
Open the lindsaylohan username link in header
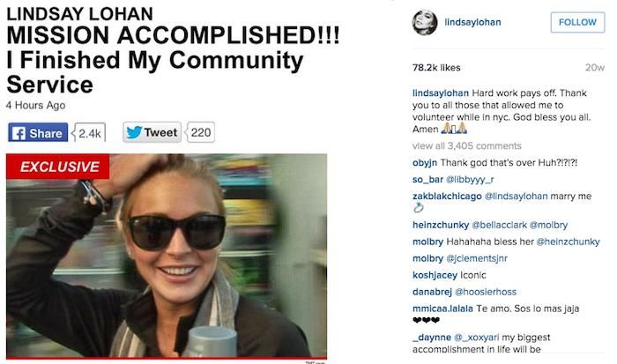tap(472, 22)
